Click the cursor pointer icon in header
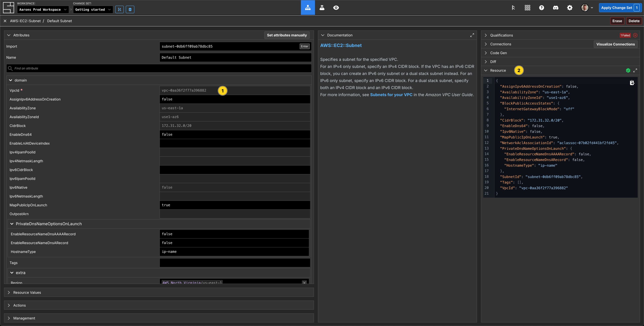This screenshot has height=326, width=644. [513, 8]
